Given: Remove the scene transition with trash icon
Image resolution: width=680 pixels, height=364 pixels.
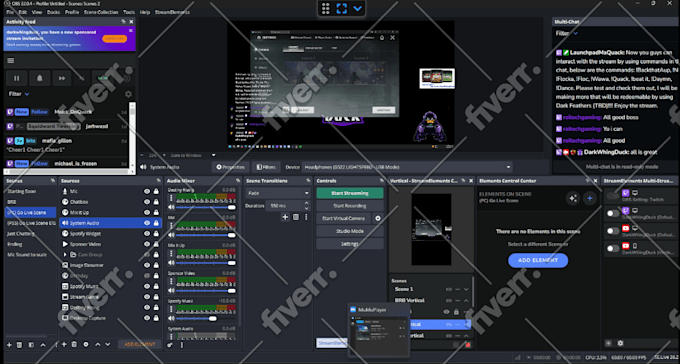Looking at the screenshot, I should (x=296, y=217).
